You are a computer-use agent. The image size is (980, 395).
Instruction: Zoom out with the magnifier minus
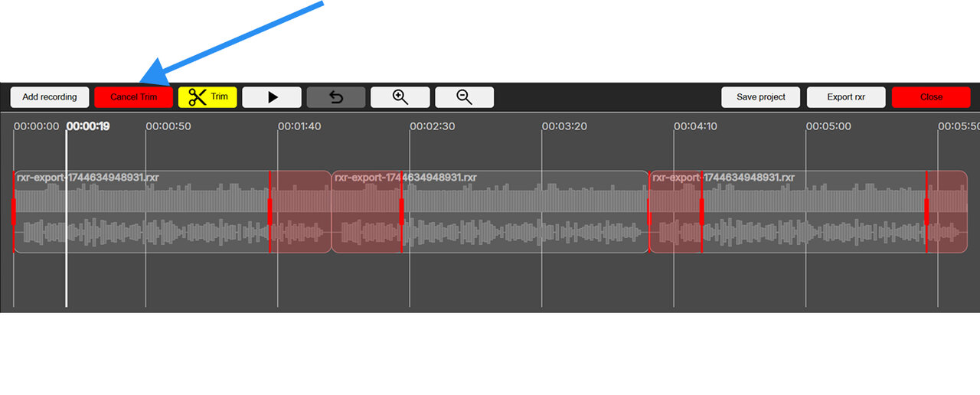(464, 97)
